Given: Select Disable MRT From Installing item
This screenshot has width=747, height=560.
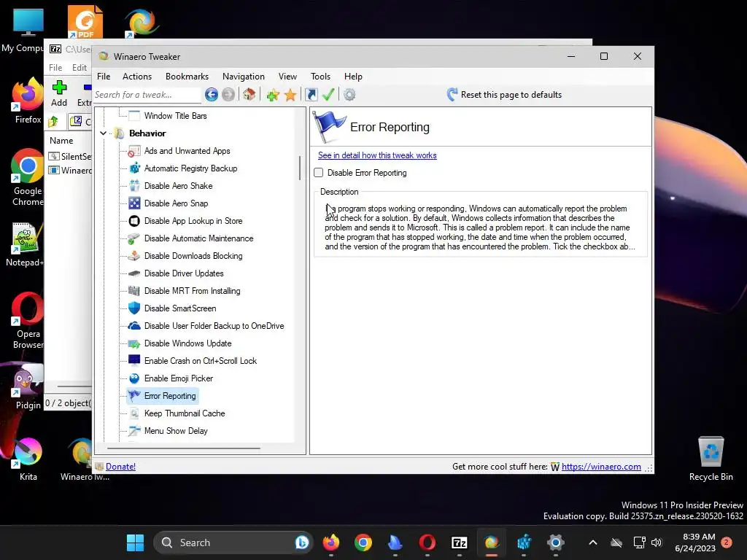Looking at the screenshot, I should (x=192, y=291).
